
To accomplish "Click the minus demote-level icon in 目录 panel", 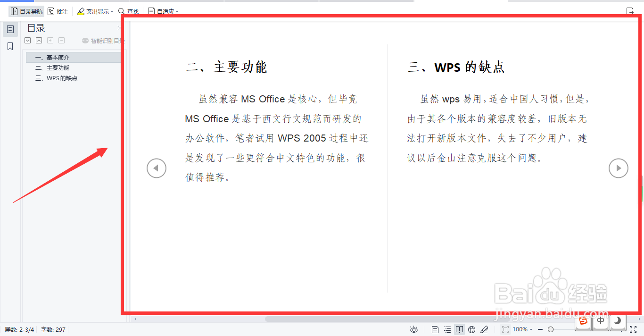I will click(x=61, y=41).
